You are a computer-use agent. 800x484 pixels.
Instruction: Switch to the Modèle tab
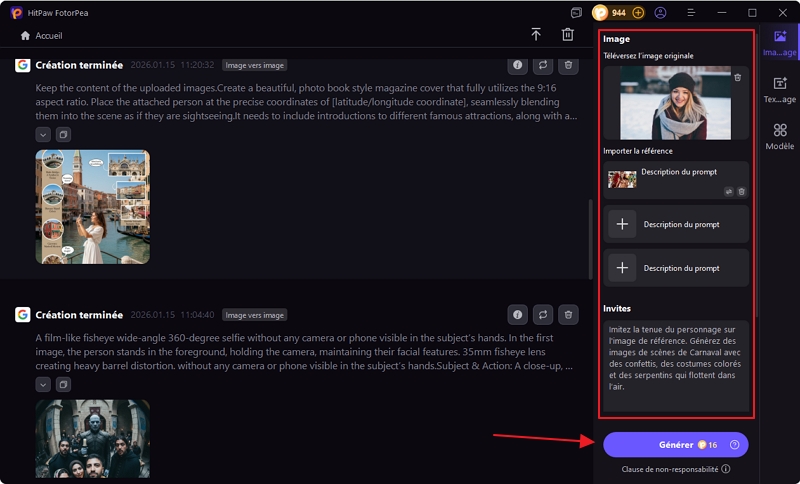779,136
